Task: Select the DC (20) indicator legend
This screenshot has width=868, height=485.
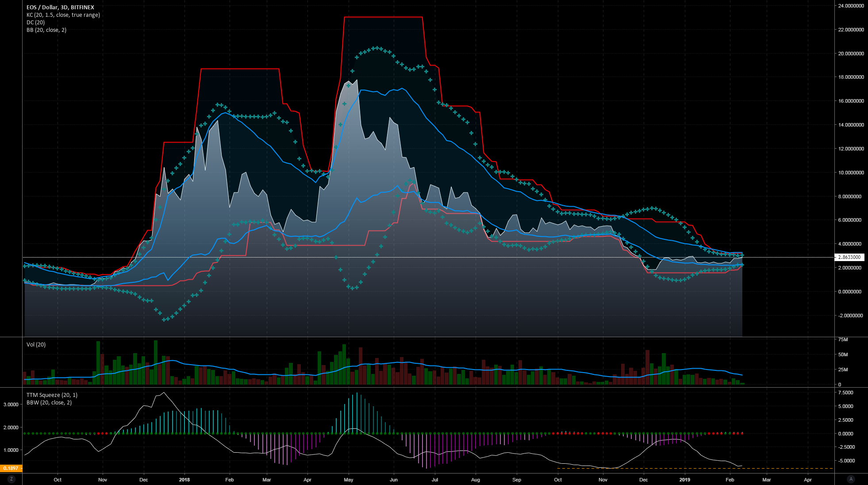Action: (x=35, y=23)
